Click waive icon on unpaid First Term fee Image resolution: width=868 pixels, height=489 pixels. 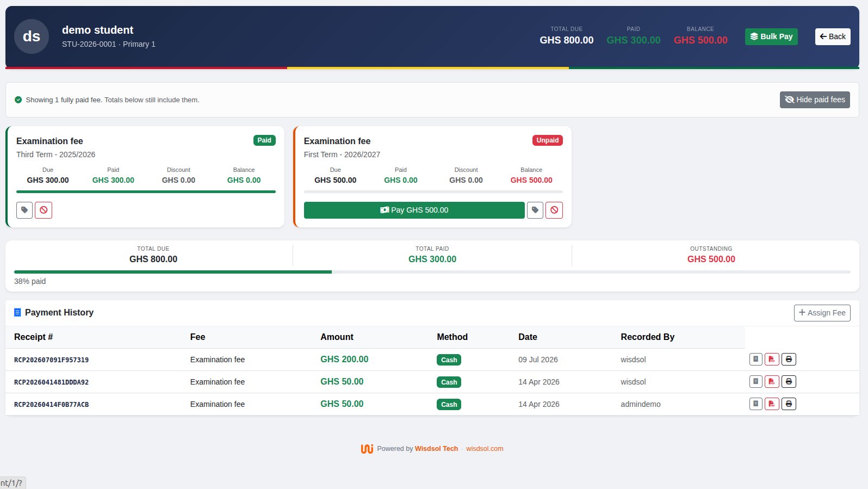click(x=554, y=210)
